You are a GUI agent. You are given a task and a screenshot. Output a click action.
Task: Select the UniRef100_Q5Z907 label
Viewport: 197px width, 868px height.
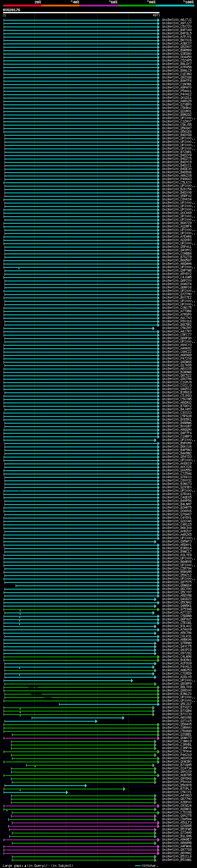pyautogui.click(x=176, y=47)
